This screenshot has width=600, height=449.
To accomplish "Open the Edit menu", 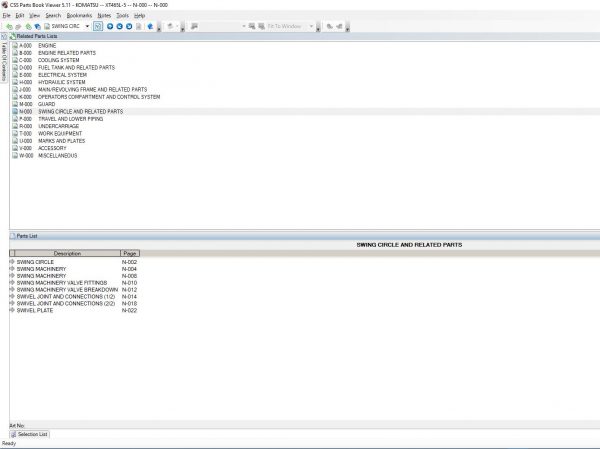I will (x=20, y=16).
